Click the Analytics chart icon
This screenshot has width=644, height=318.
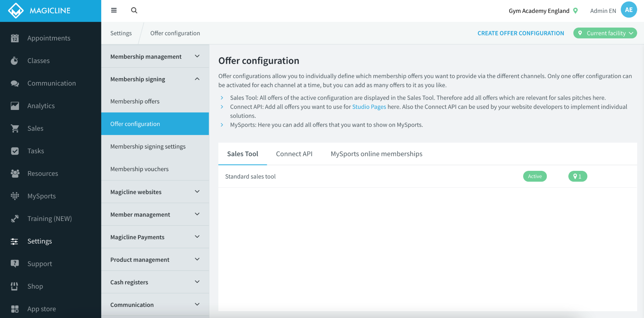(x=15, y=106)
